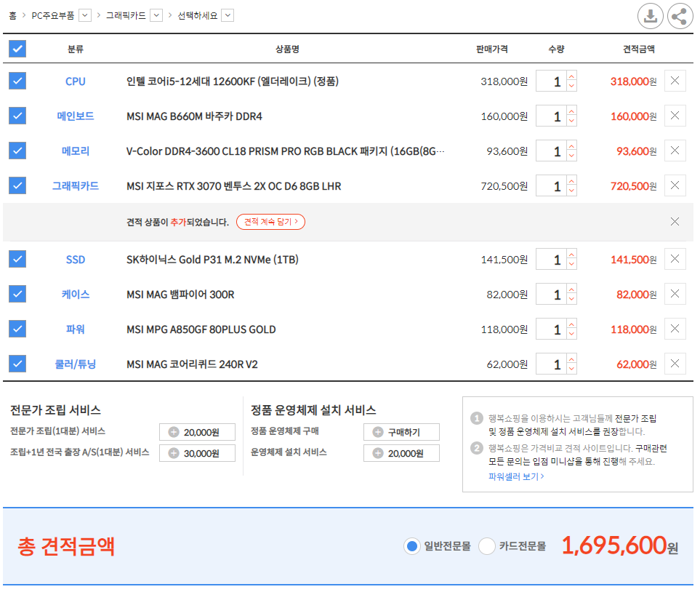Increase CPU quantity with the up arrow
This screenshot has width=700, height=592.
(571, 76)
